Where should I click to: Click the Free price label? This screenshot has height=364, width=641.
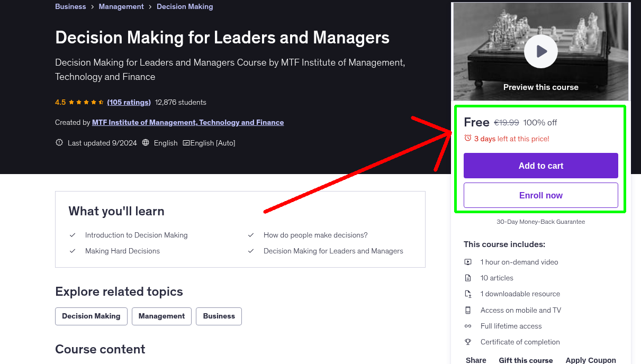(x=476, y=122)
